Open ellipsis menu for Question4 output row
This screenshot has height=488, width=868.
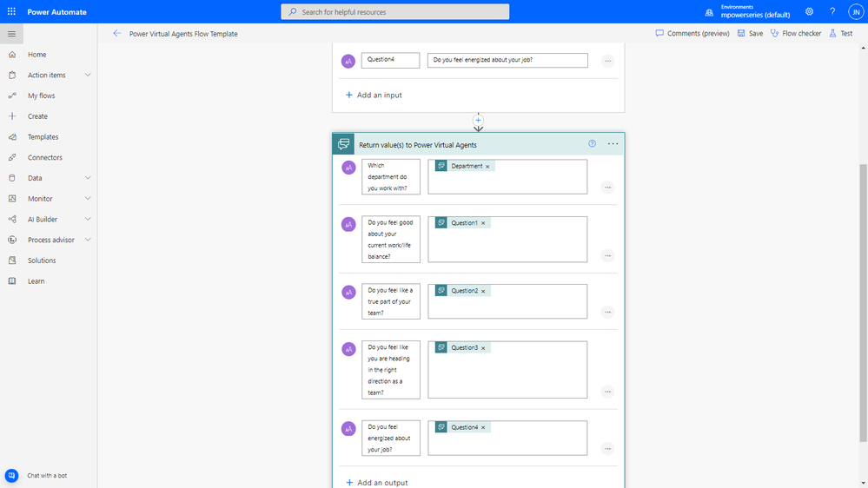coord(608,449)
